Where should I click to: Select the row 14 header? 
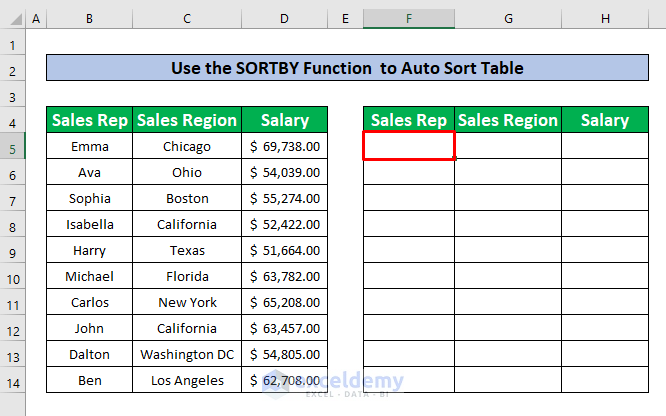point(13,380)
